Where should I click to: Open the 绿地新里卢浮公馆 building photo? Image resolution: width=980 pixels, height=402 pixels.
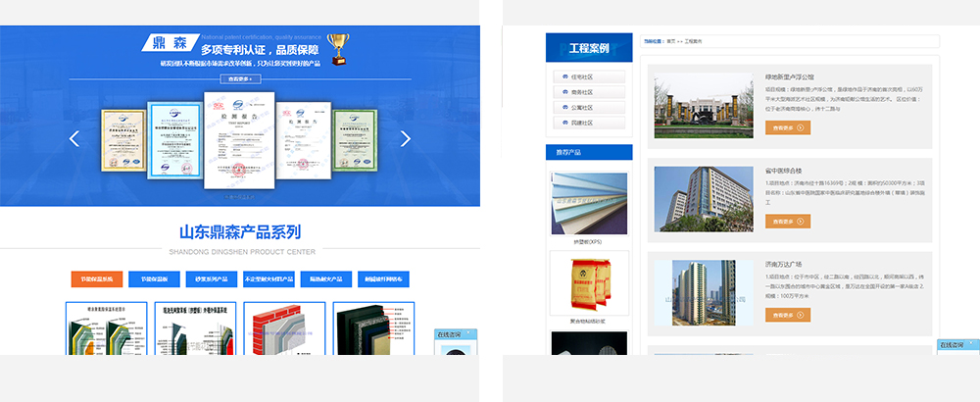704,106
